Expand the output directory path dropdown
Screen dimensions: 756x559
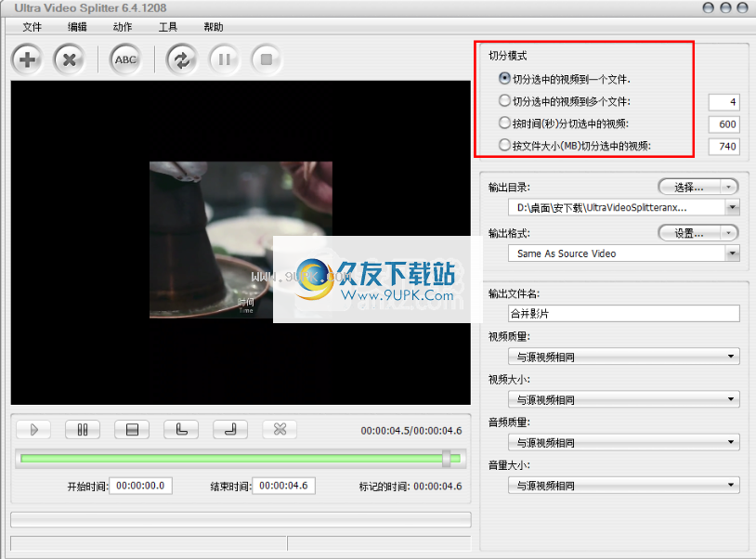pos(733,208)
